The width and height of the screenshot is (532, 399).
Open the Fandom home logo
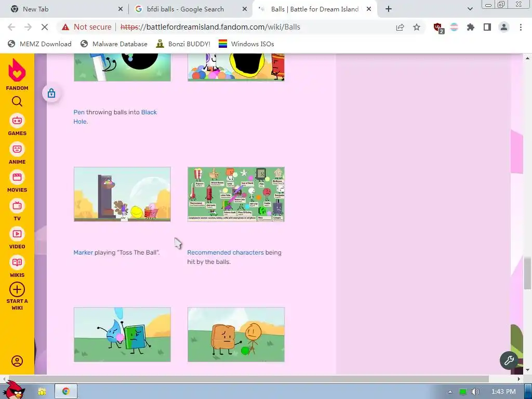[x=17, y=74]
